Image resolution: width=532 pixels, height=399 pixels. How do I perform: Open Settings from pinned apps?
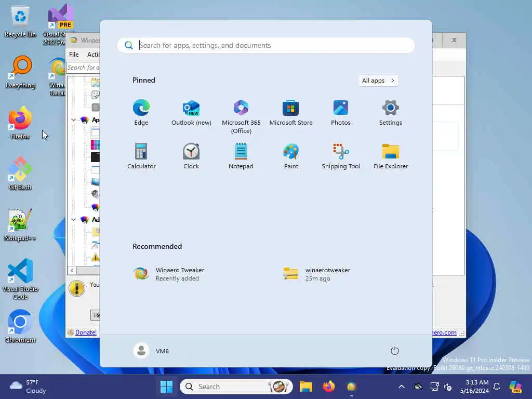point(391,113)
